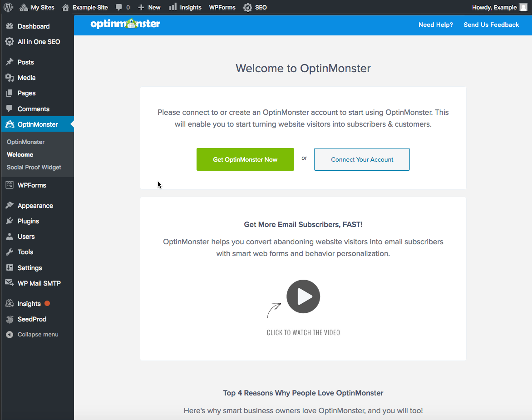Screen dimensions: 532x420
Task: Select Social Proof Widget submenu item
Action: point(34,167)
